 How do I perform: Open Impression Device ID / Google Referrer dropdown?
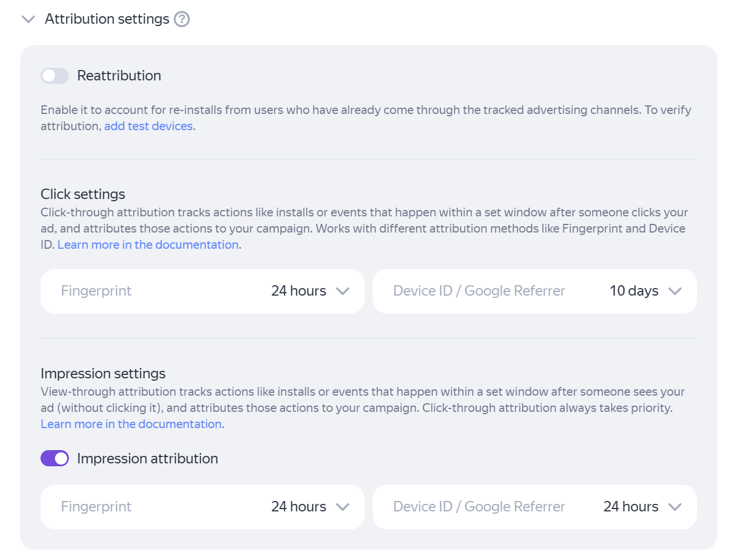click(x=534, y=507)
